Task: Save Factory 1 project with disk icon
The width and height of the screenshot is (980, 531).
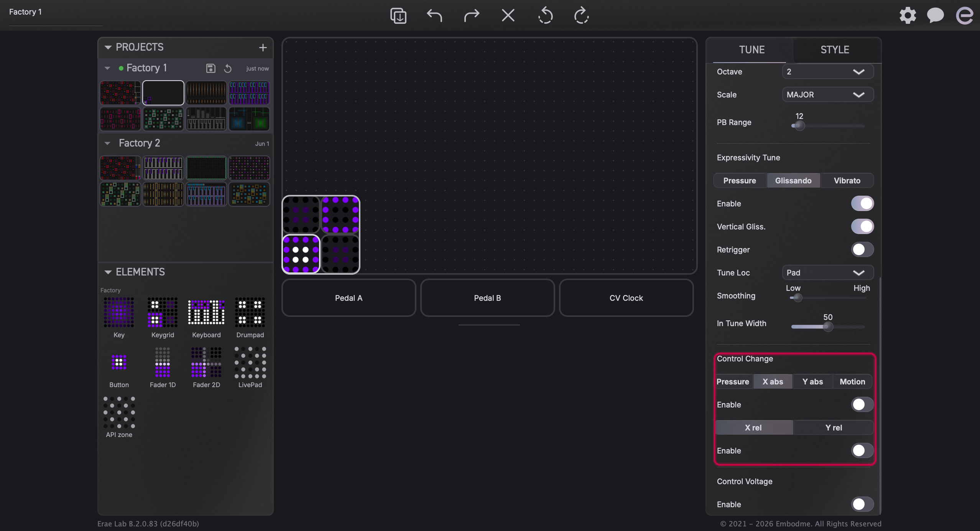Action: pos(210,68)
